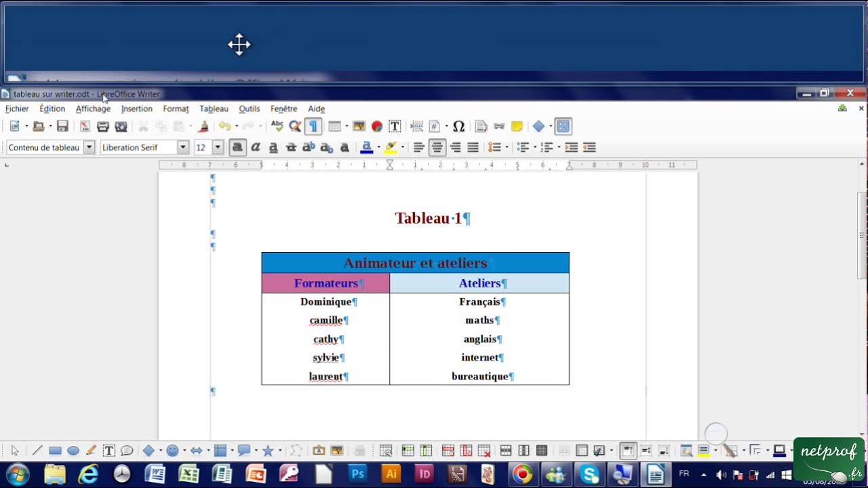The height and width of the screenshot is (488, 868).
Task: Expand the font size list arrow
Action: pos(218,147)
